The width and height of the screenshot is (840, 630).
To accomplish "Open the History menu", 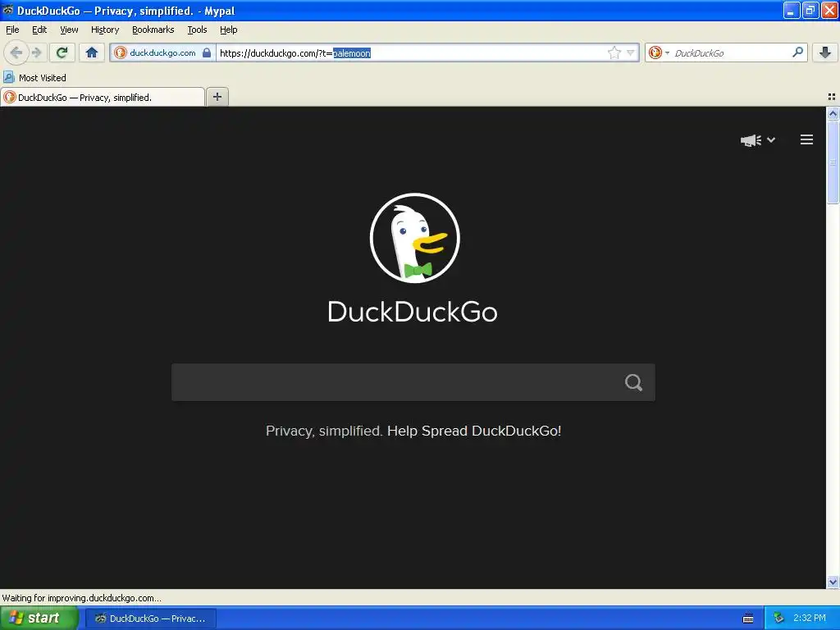I will click(105, 30).
